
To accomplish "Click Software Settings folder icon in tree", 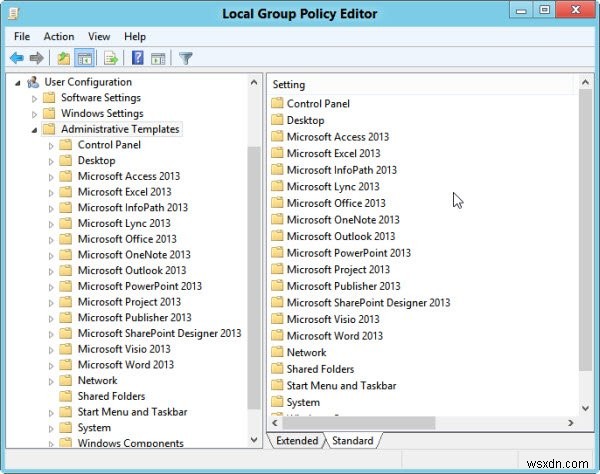I will tap(49, 98).
